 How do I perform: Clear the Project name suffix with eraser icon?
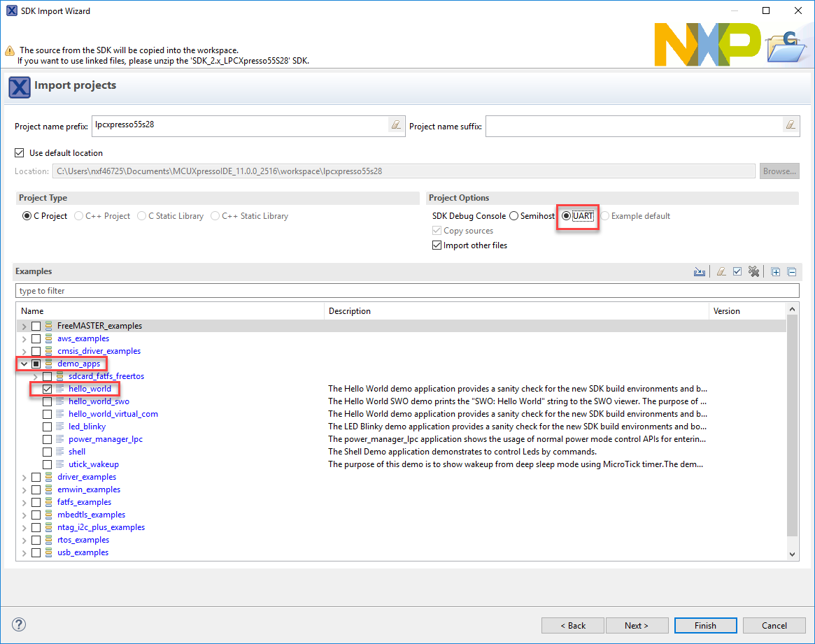[x=791, y=125]
